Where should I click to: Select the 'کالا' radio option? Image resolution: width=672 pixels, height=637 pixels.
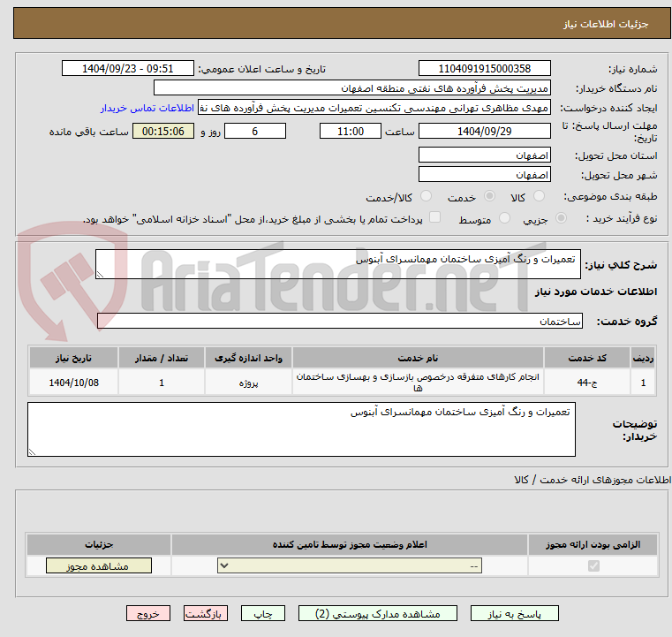pyautogui.click(x=540, y=197)
